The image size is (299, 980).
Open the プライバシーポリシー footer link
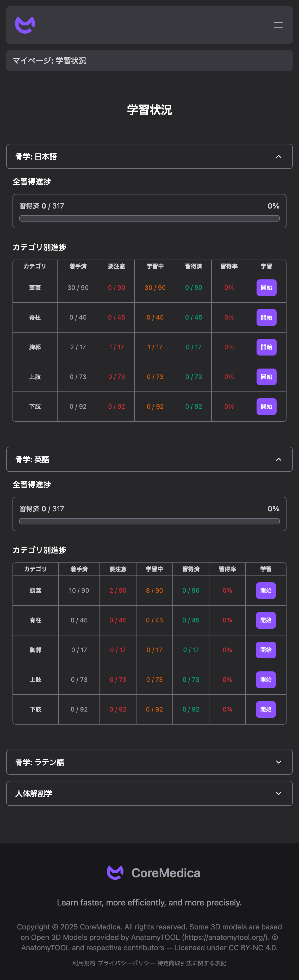click(x=126, y=963)
